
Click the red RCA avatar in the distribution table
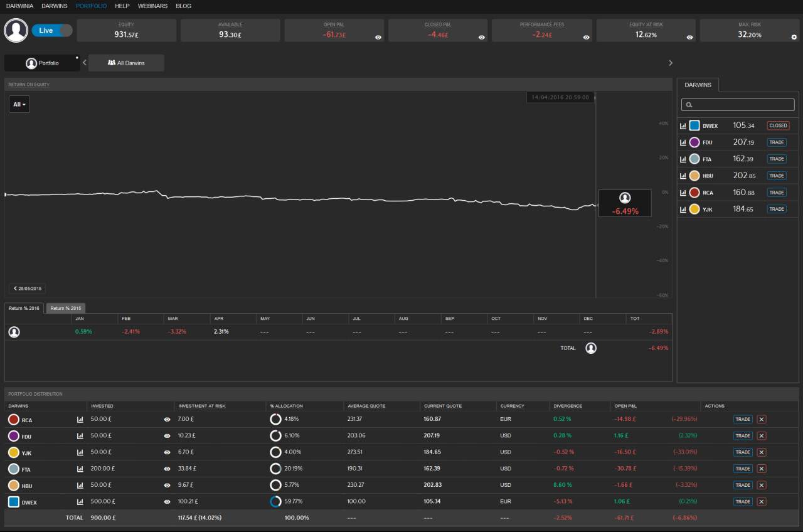pos(14,419)
